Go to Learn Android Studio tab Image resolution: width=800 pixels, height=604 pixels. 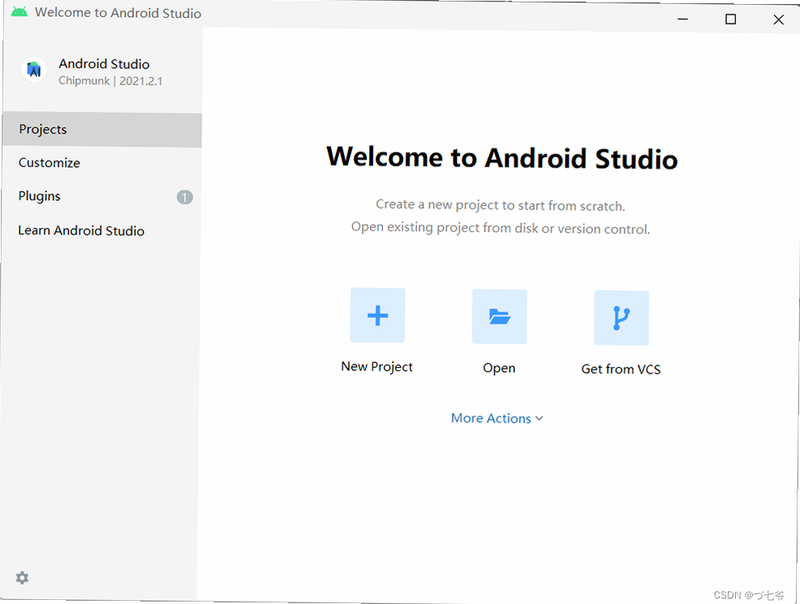click(102, 231)
